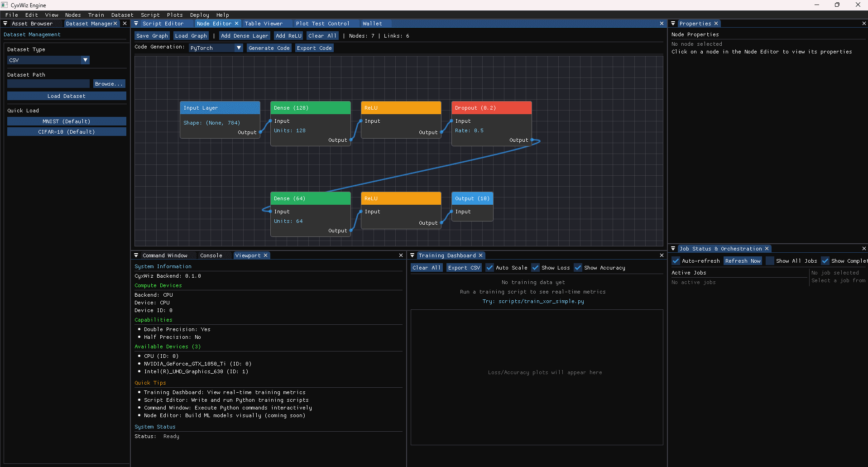Close the Node Editor tab with its X icon
868x467 pixels.
(237, 23)
